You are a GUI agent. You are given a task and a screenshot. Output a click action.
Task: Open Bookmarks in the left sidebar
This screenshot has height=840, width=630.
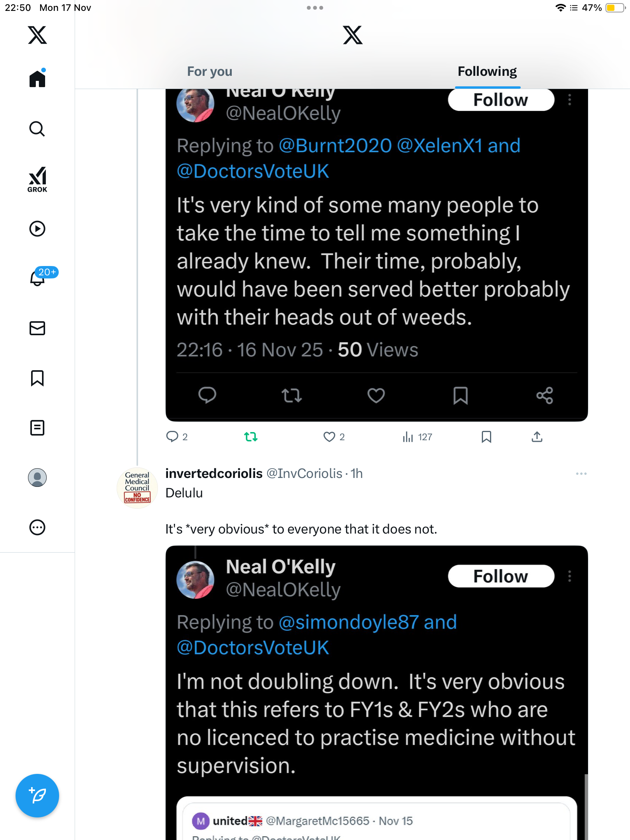37,378
